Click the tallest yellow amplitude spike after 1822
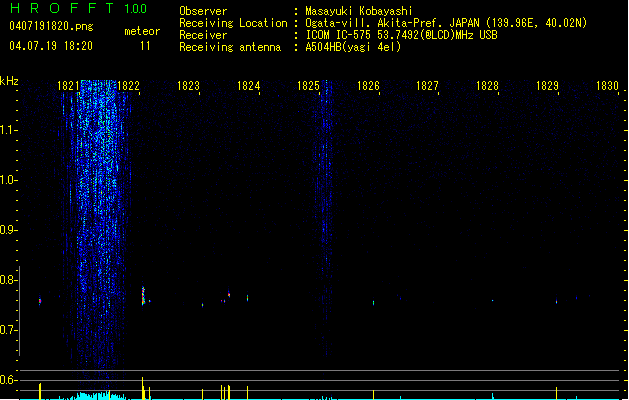 coord(143,388)
